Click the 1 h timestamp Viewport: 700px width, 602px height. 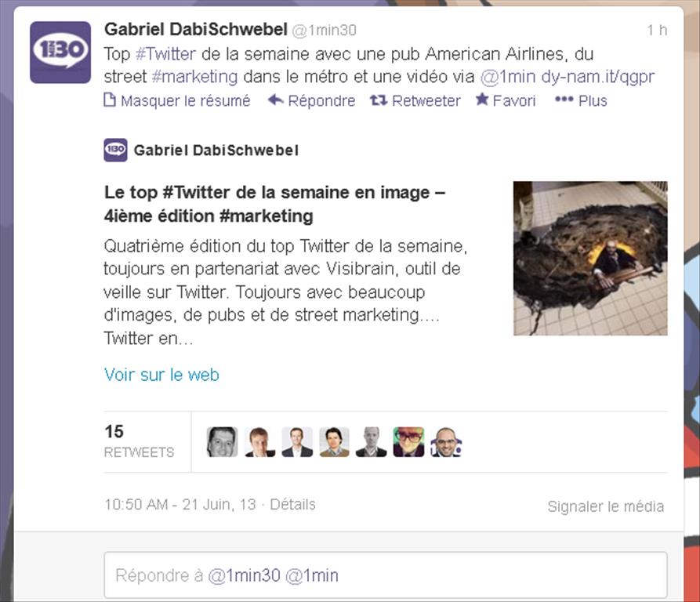(657, 31)
